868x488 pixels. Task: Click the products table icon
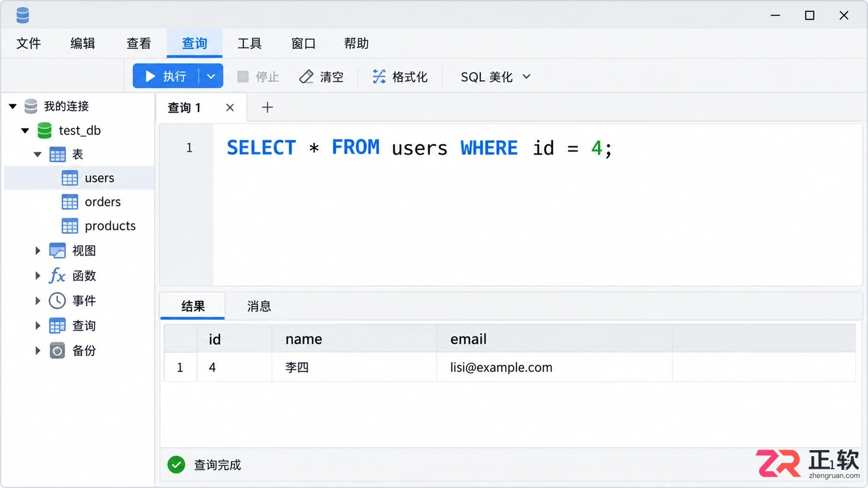pos(70,227)
